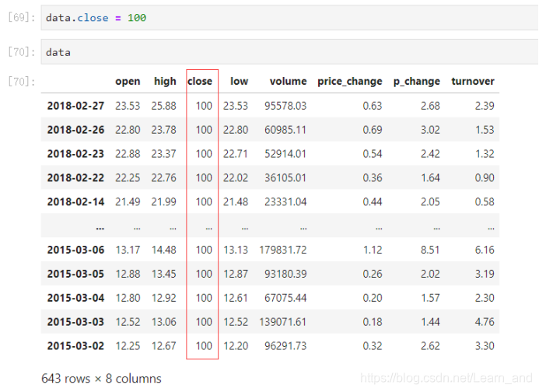Click open value 21.49
Image resolution: width=539 pixels, height=392 pixels.
click(128, 202)
